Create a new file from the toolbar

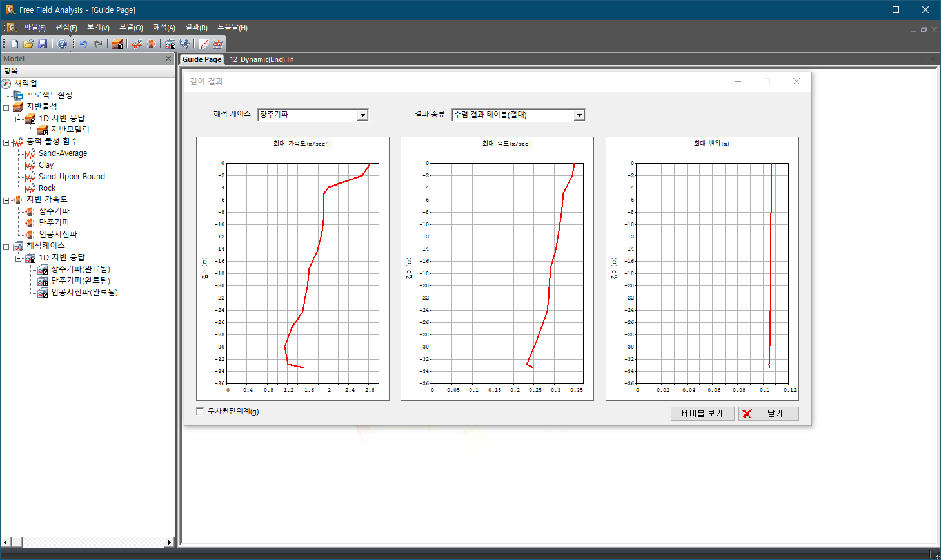coord(14,44)
